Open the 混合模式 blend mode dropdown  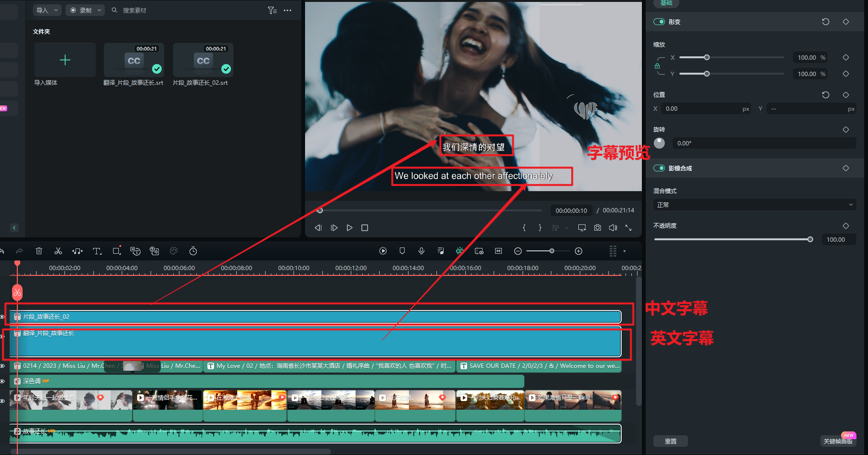click(754, 205)
